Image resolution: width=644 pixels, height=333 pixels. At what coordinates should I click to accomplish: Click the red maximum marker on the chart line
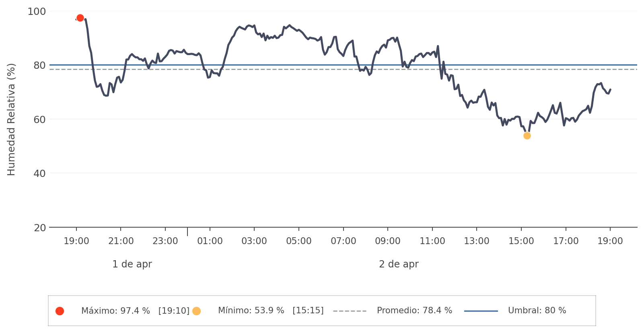80,18
